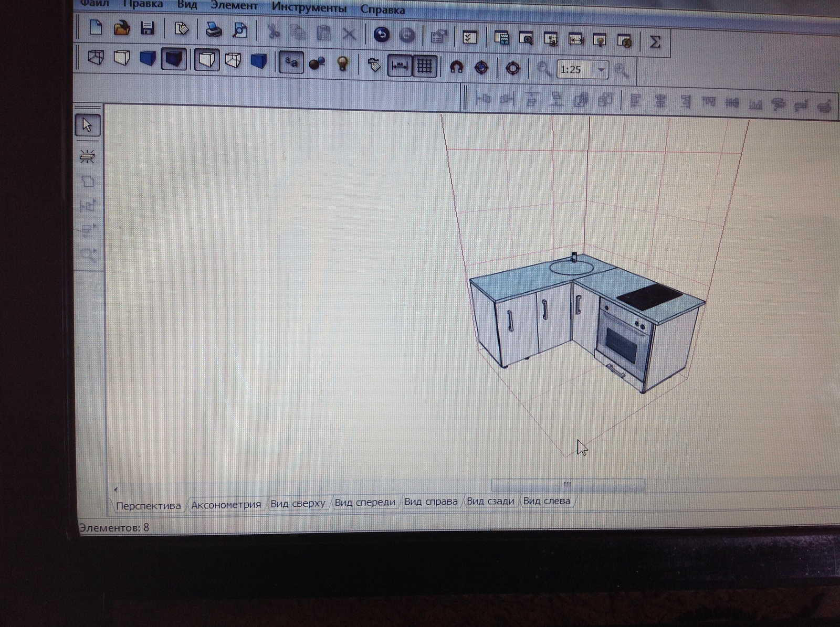Switch to the Вид слева tab
840x627 pixels.
pyautogui.click(x=547, y=501)
